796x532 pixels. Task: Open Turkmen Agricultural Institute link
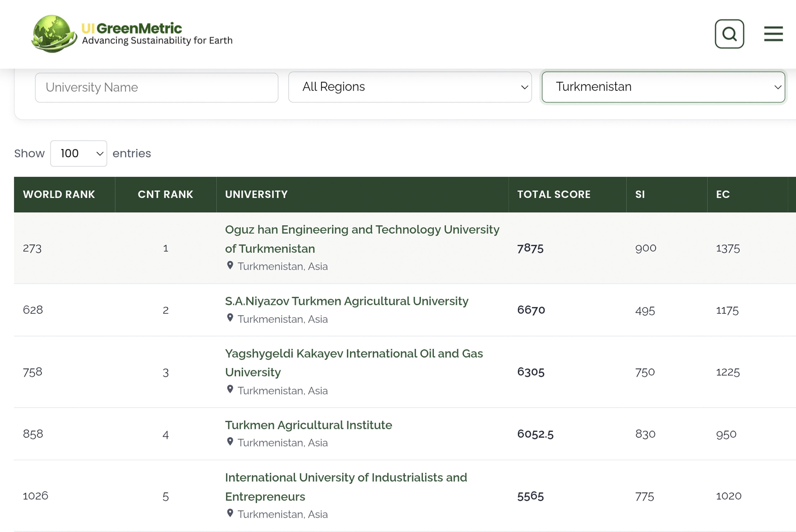tap(308, 425)
